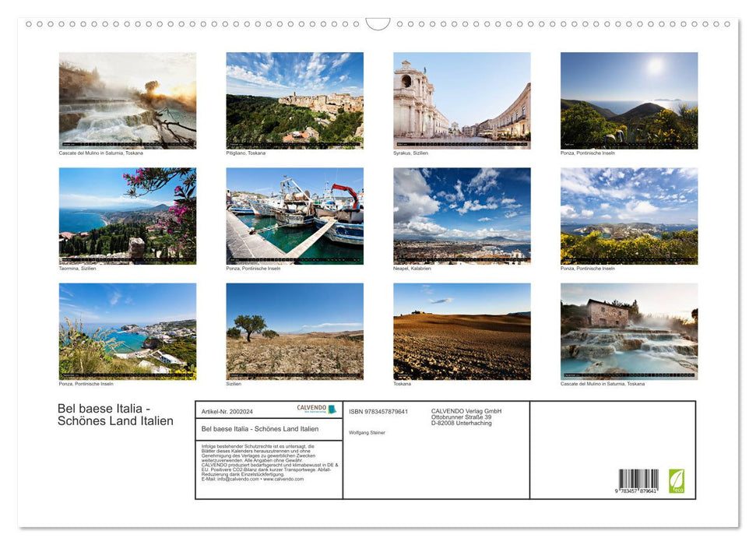The image size is (756, 545).
Task: Open the Neapel, Kalabrien harbor view photo
Action: [462, 215]
